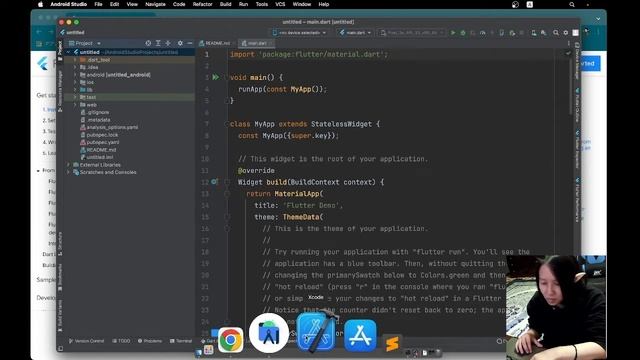Select analysis_options.yaml file
Image resolution: width=640 pixels, height=360 pixels.
coord(109,127)
